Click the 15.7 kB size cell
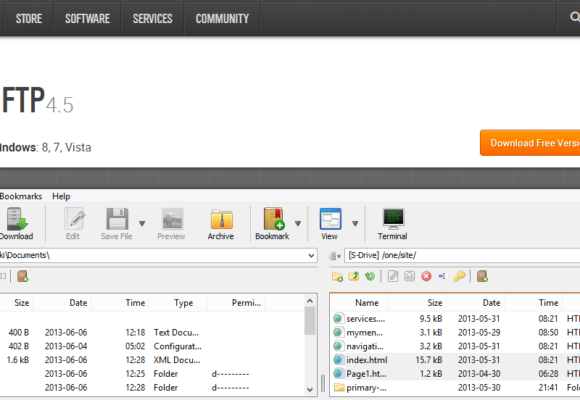580x400 pixels. [x=429, y=360]
